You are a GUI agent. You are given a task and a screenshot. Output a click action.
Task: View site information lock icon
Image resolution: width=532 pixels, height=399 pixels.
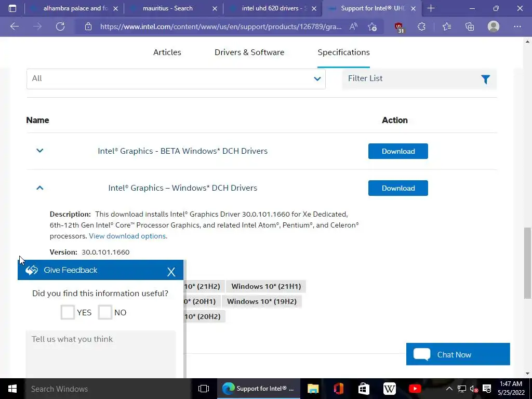click(88, 26)
